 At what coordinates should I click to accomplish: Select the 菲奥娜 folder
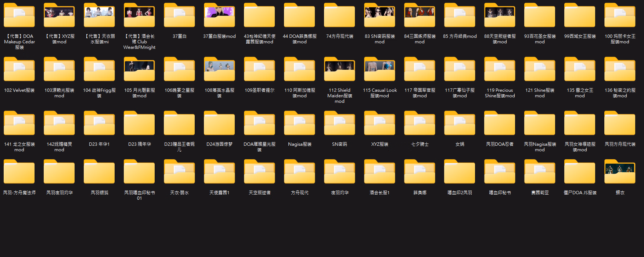pos(420,171)
